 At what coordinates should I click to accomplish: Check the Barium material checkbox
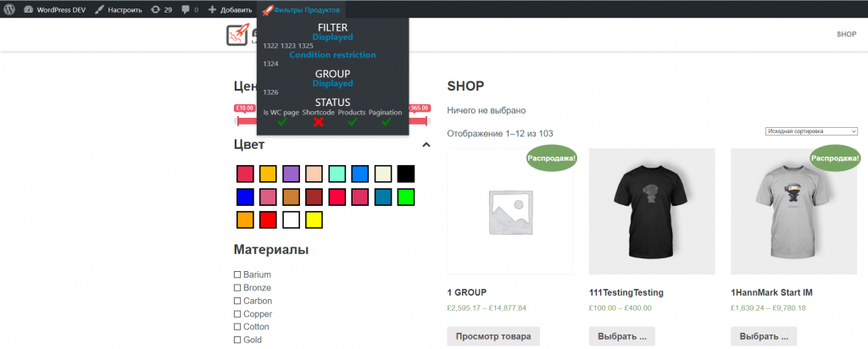pyautogui.click(x=238, y=274)
